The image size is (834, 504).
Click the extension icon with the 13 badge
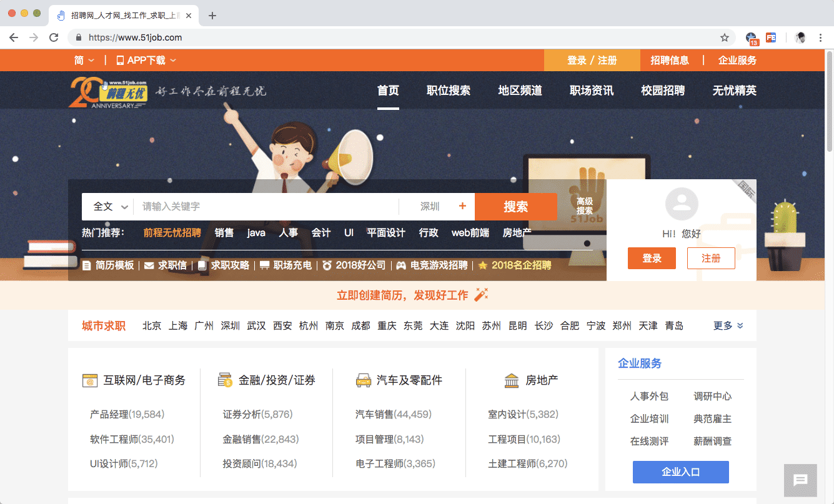pos(752,38)
